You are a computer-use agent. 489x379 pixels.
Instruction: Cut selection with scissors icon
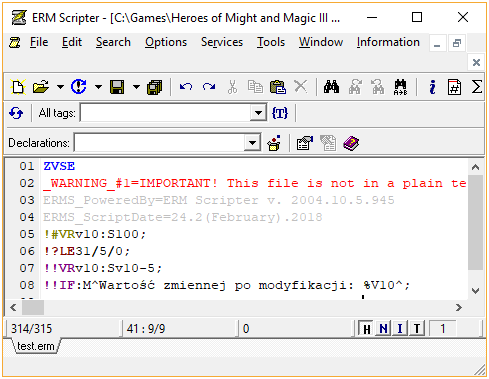tap(232, 87)
